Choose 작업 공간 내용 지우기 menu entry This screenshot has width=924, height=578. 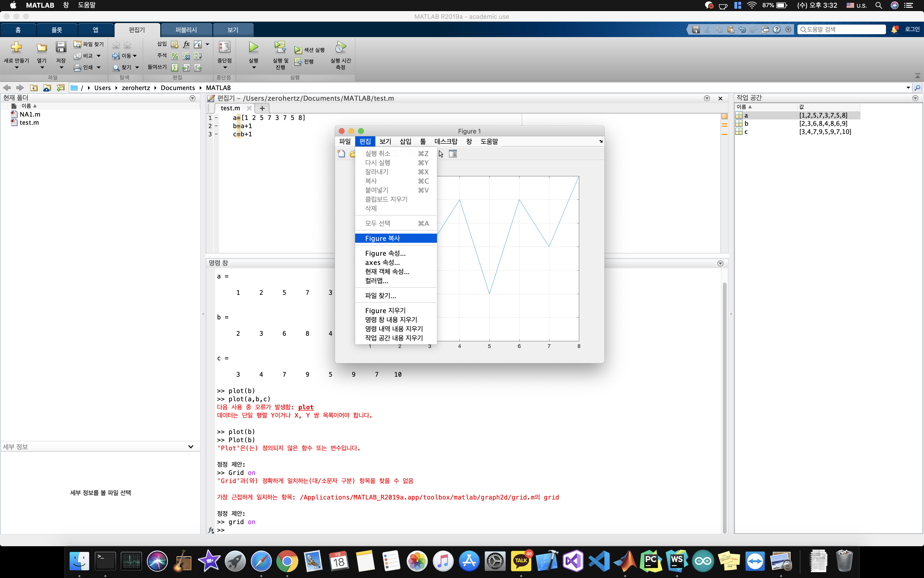(x=396, y=338)
